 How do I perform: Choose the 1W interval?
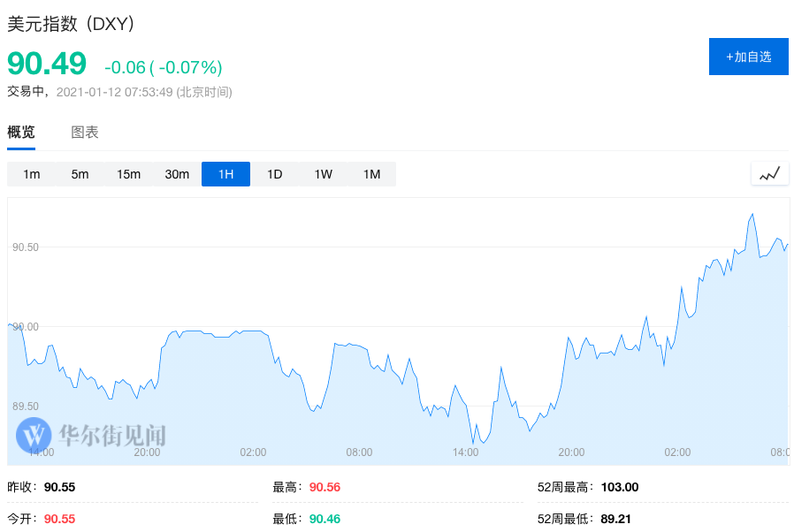(x=323, y=174)
